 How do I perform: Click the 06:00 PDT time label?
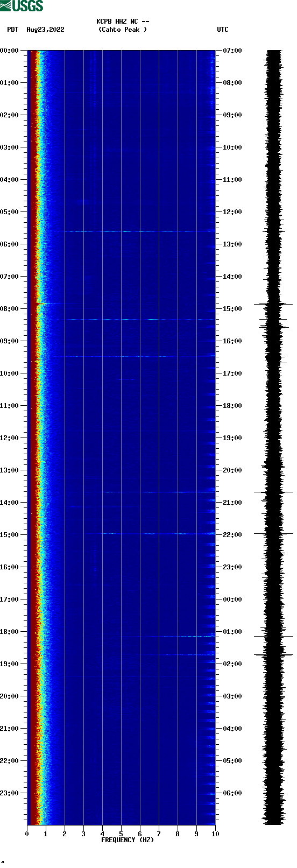point(10,244)
